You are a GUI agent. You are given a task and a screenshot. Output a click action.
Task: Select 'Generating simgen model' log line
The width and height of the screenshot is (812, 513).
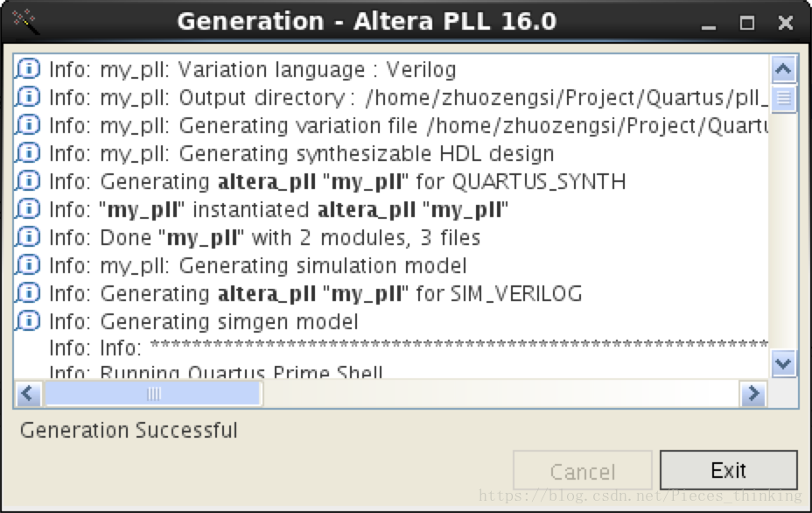[204, 321]
